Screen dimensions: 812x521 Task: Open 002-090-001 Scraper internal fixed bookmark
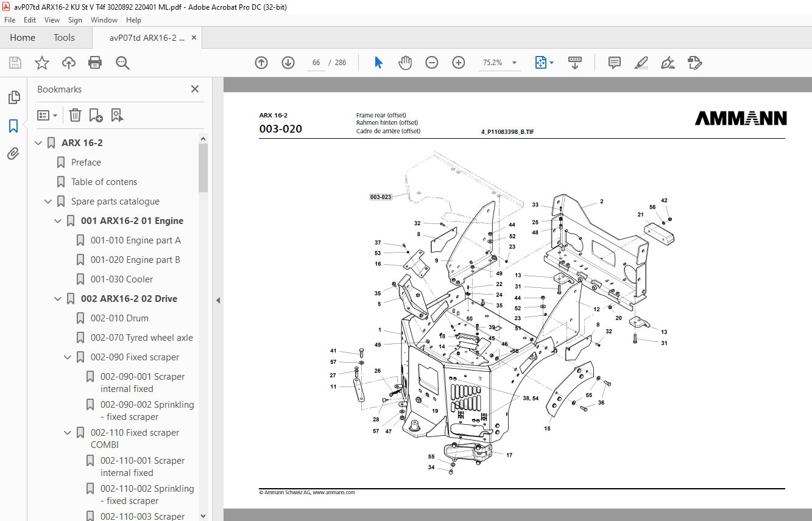click(143, 383)
